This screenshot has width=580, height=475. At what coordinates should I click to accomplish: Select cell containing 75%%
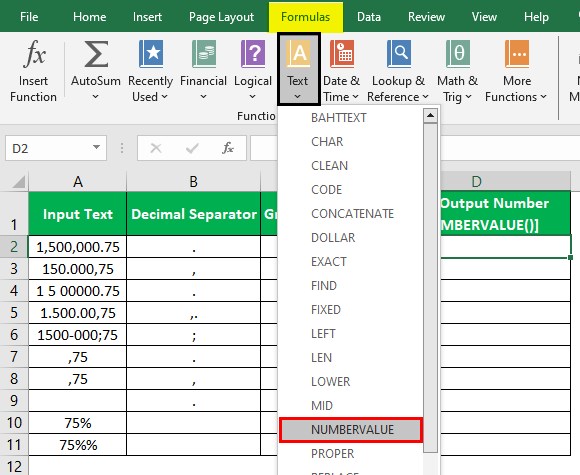pyautogui.click(x=78, y=445)
